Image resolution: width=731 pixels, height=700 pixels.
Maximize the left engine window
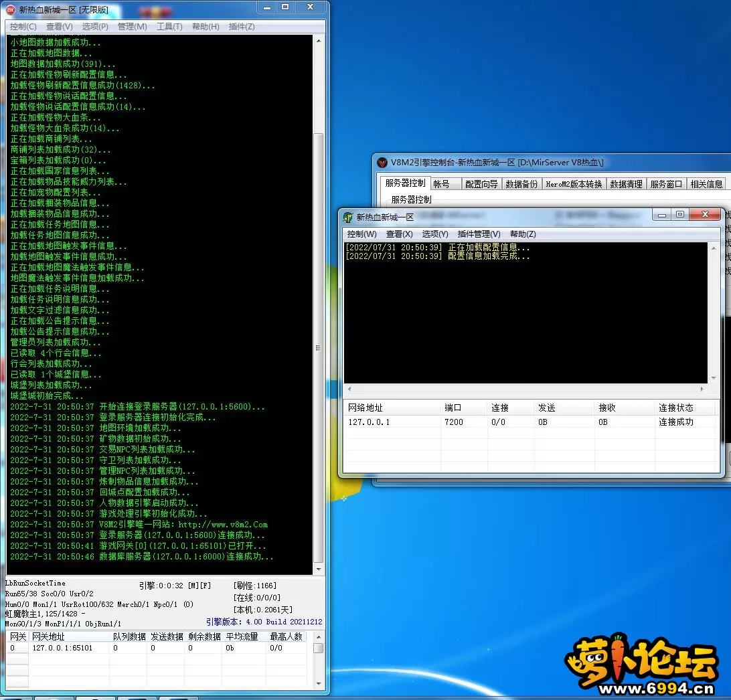[x=285, y=7]
